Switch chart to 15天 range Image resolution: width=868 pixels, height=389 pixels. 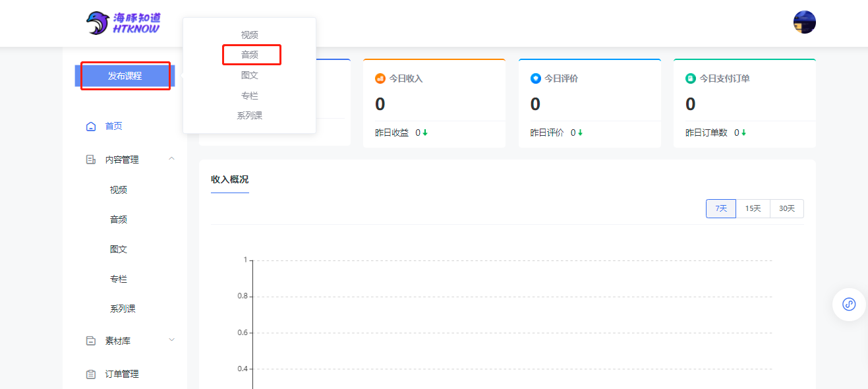753,208
